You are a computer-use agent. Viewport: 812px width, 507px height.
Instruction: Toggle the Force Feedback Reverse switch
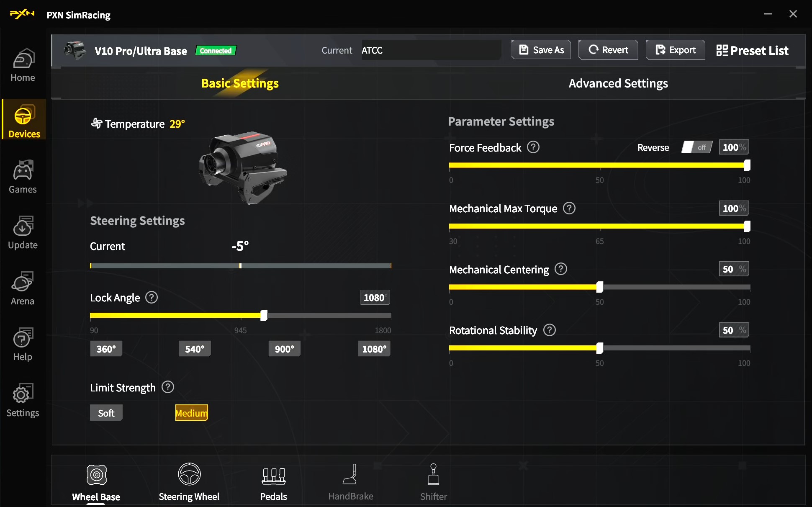coord(696,147)
